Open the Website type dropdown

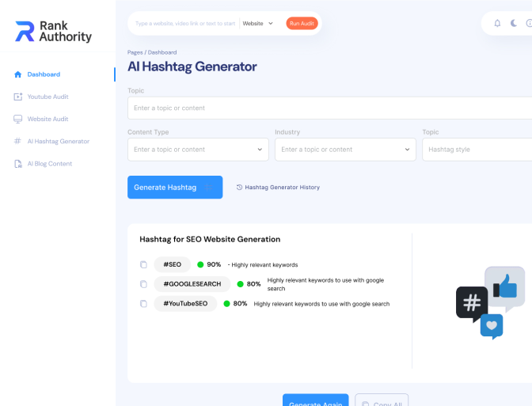(x=258, y=23)
